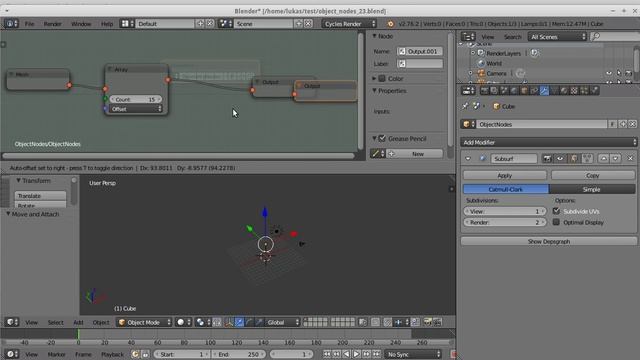Create New grease pencil layer
640x360 pixels.
(x=415, y=154)
